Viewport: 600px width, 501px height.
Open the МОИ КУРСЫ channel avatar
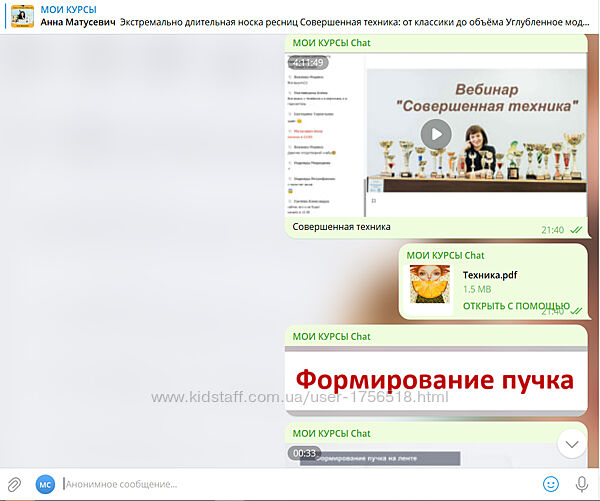click(21, 15)
